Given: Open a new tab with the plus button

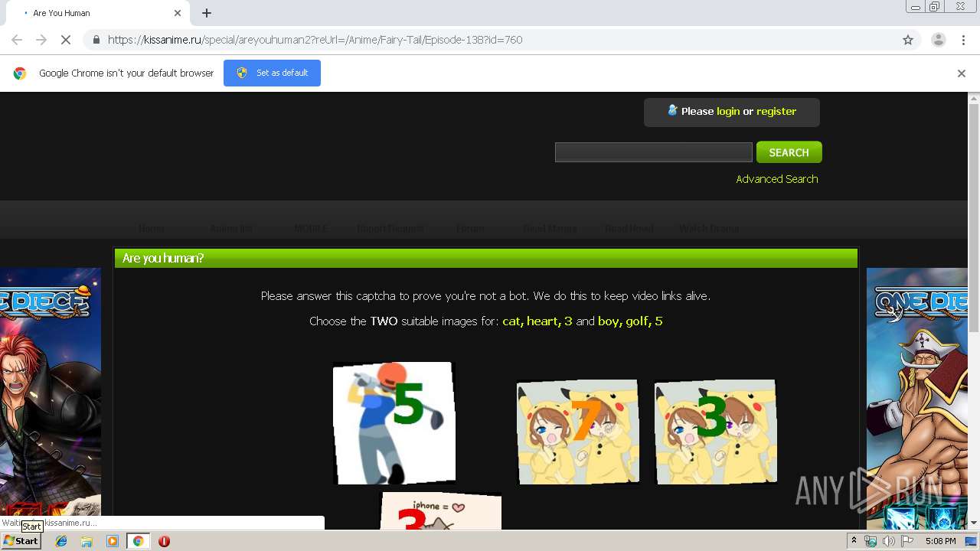Looking at the screenshot, I should (207, 13).
